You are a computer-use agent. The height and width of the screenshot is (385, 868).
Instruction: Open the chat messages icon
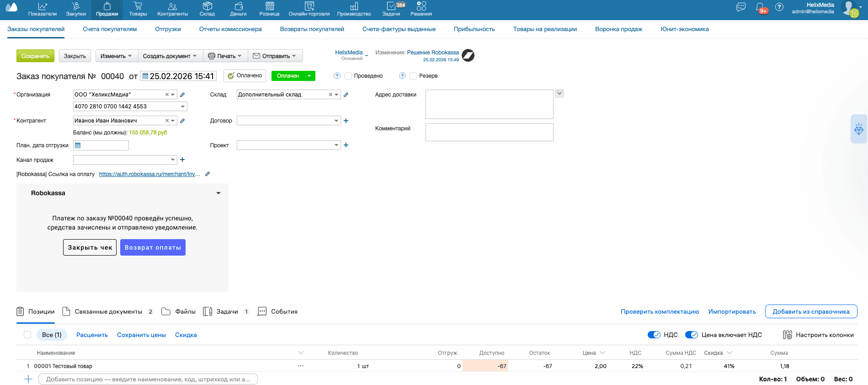[x=741, y=7]
